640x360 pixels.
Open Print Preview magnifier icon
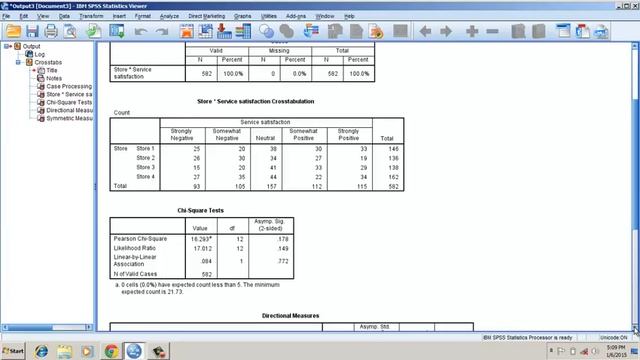[70, 31]
